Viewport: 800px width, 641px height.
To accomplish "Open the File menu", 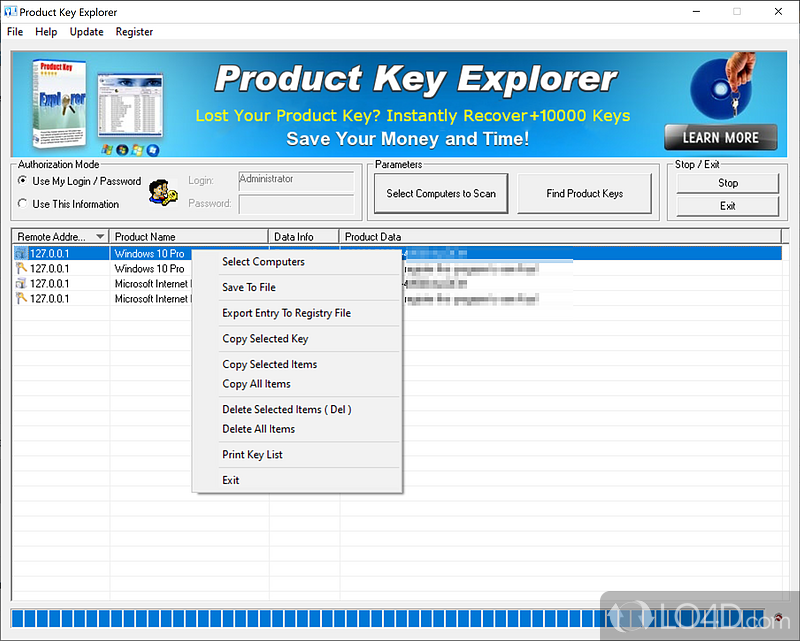I will (x=15, y=32).
